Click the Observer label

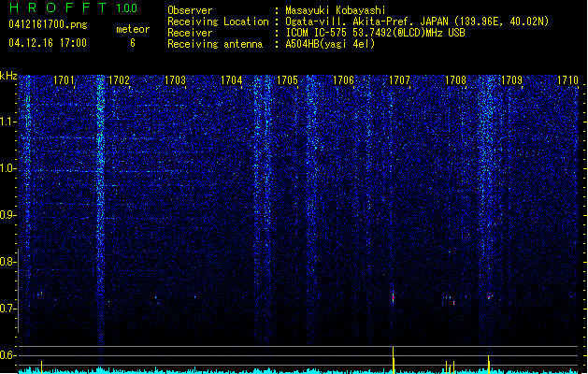coord(190,10)
